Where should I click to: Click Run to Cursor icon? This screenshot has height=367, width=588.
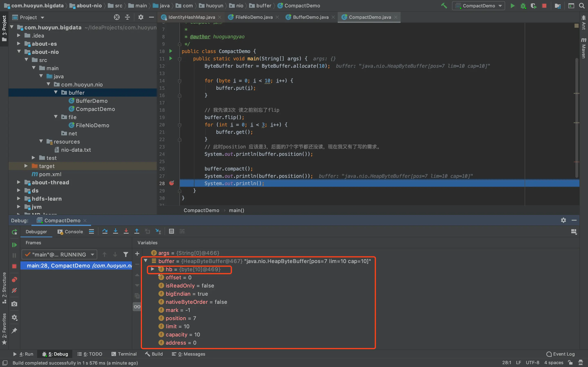[x=158, y=231]
